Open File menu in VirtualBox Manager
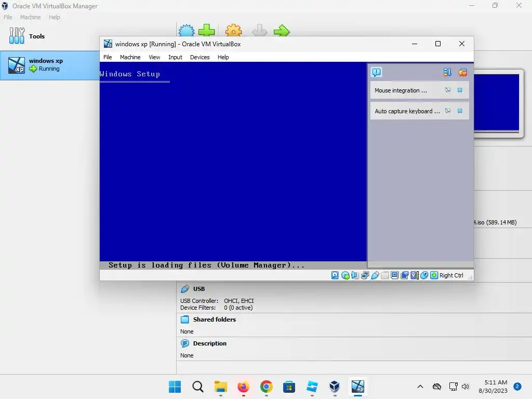532x399 pixels. coord(8,17)
